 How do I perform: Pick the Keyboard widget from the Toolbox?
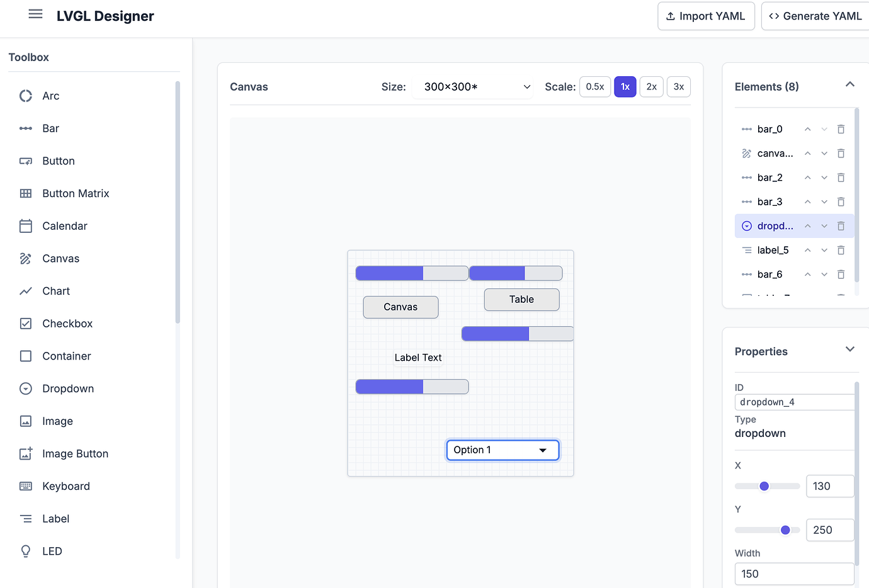click(x=65, y=485)
